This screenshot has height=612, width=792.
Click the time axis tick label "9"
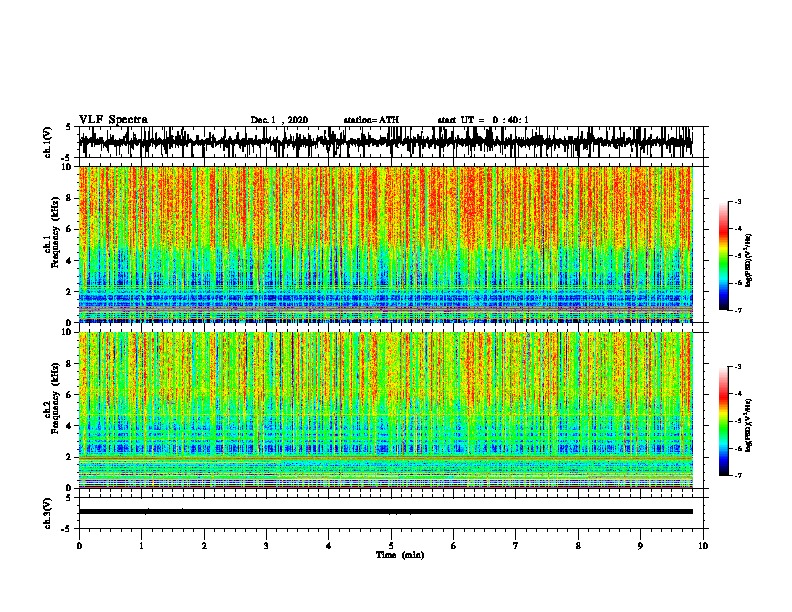[x=640, y=546]
